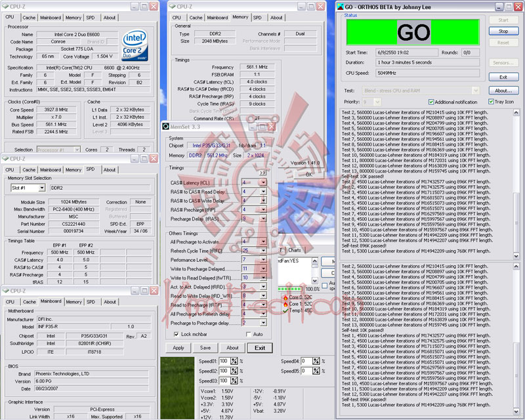
Task: Click the ORTHOS title bar app icon
Action: point(340,7)
